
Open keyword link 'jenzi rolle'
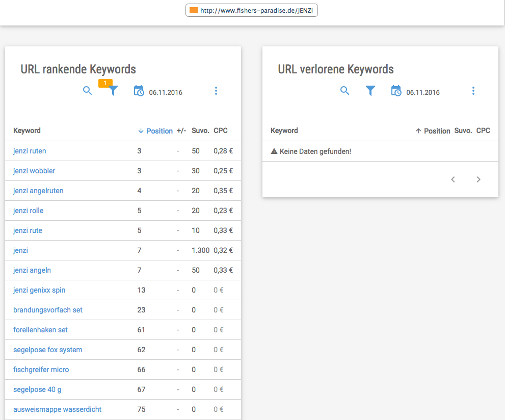pos(29,211)
